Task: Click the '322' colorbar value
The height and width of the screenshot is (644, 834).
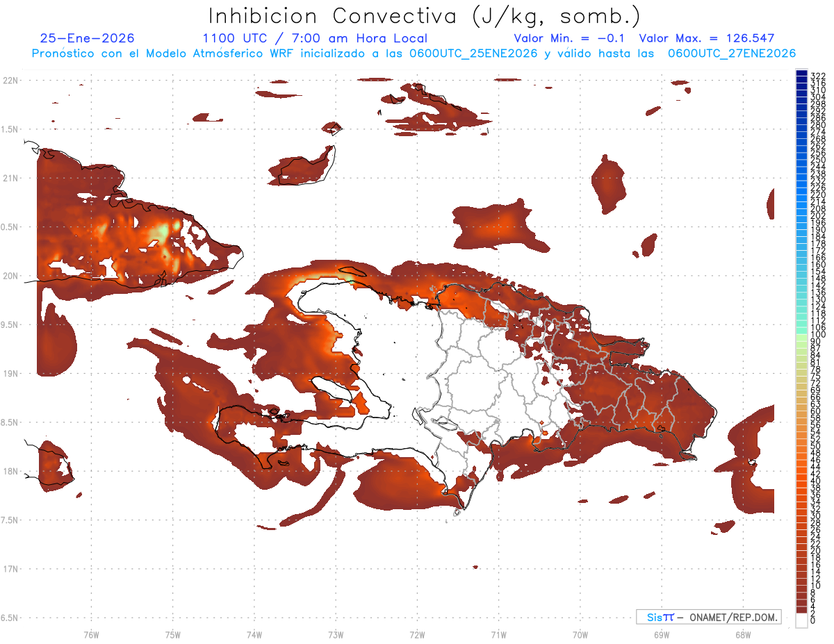Action: [818, 75]
